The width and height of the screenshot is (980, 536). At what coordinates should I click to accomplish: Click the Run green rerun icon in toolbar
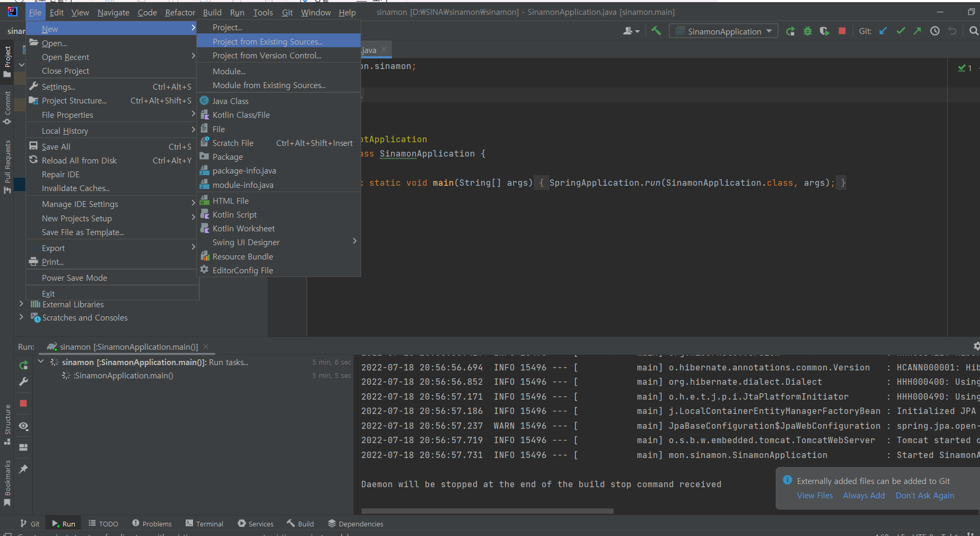tap(790, 31)
